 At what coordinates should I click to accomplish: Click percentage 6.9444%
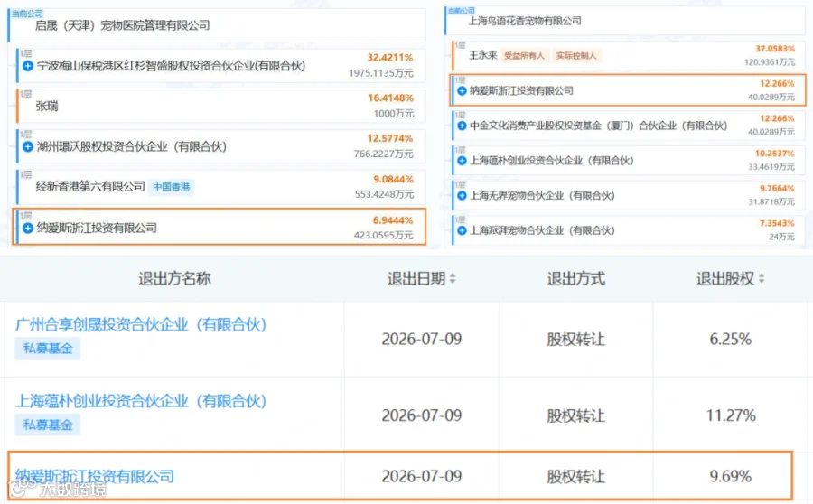point(393,220)
